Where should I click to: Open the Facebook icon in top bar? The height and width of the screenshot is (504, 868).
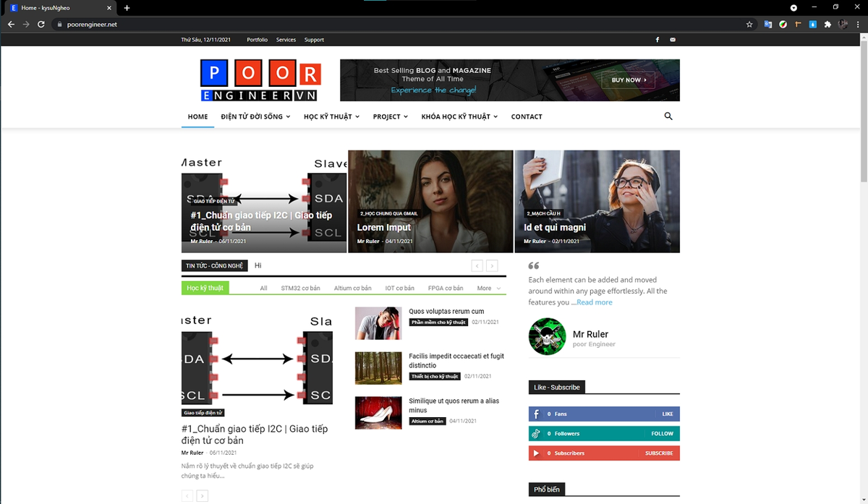[x=658, y=40]
